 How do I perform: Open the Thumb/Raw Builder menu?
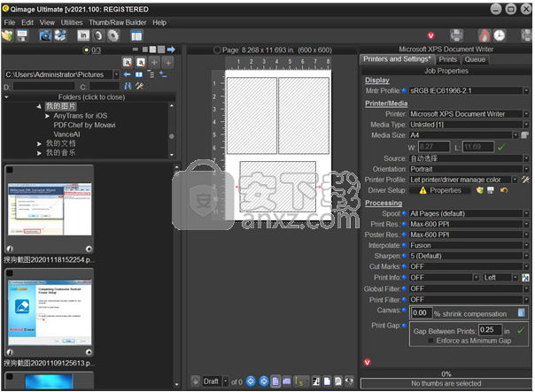[118, 22]
